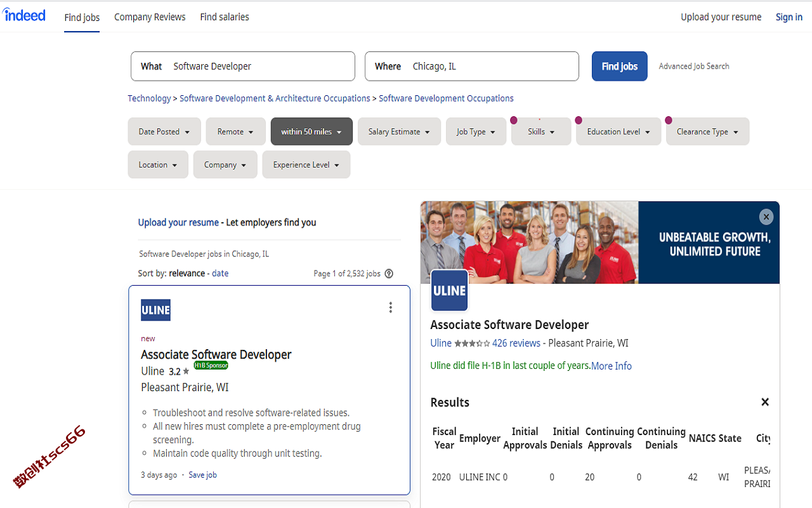
Task: Click Upload your resume above the results
Action: pos(178,222)
